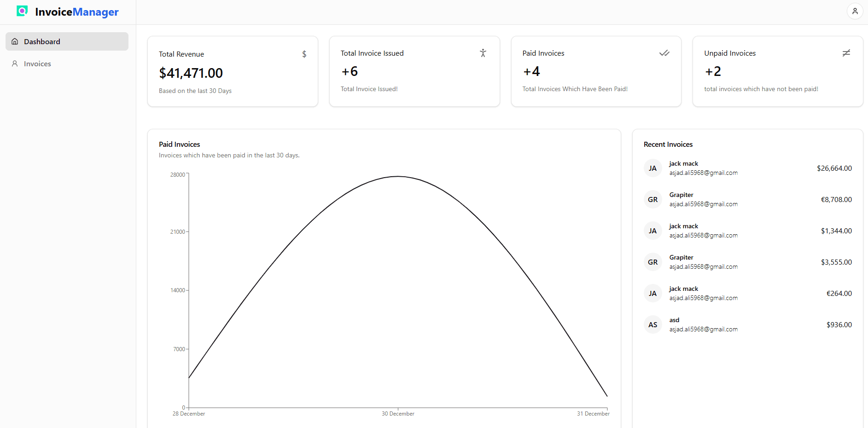The image size is (868, 428).
Task: Go to Invoices in the sidebar
Action: point(37,64)
